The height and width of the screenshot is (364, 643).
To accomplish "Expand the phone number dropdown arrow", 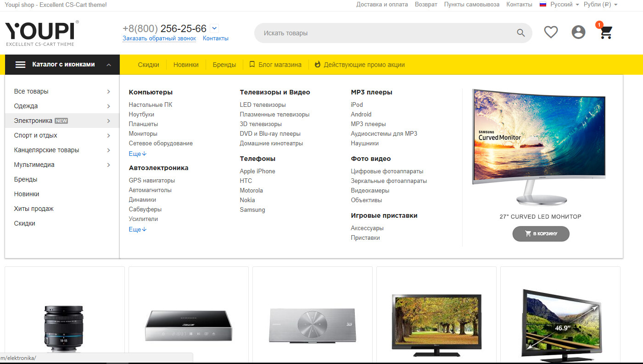I will [214, 28].
